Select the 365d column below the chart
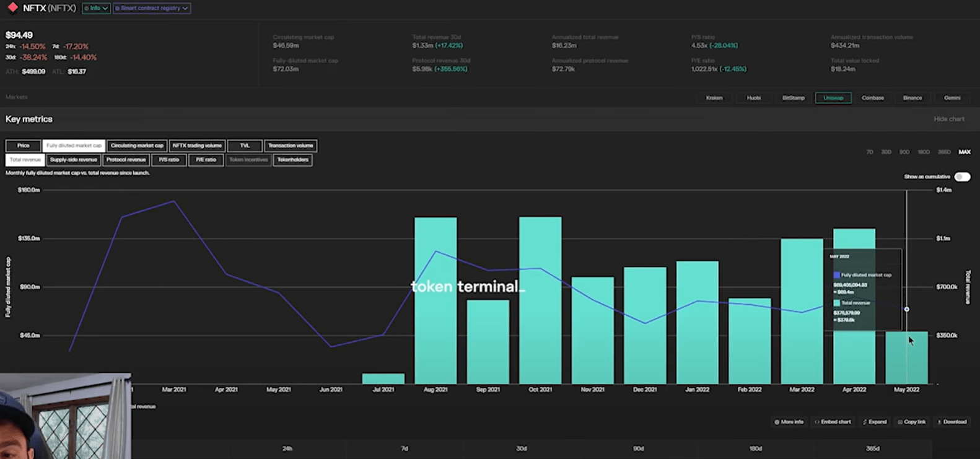Image resolution: width=980 pixels, height=459 pixels. (873, 448)
